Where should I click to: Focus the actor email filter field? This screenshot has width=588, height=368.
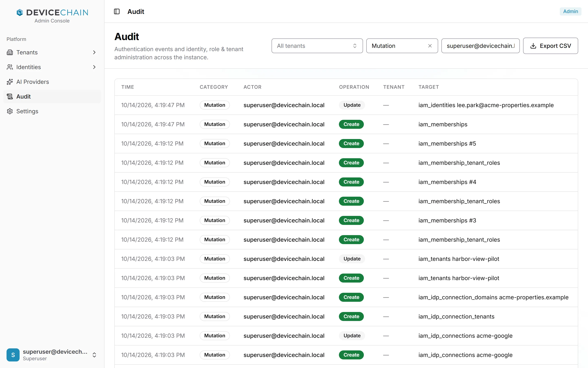tap(480, 46)
